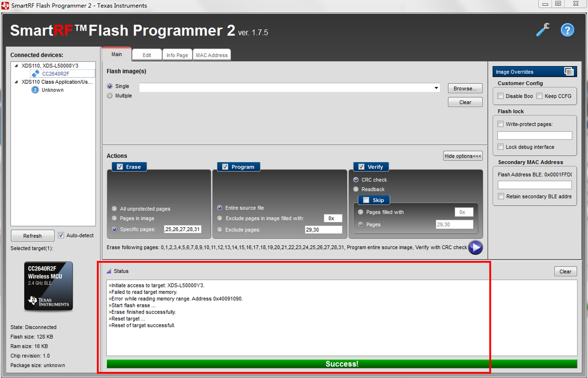Click the Refresh devices button
Screen dimensions: 588x378
pos(32,236)
